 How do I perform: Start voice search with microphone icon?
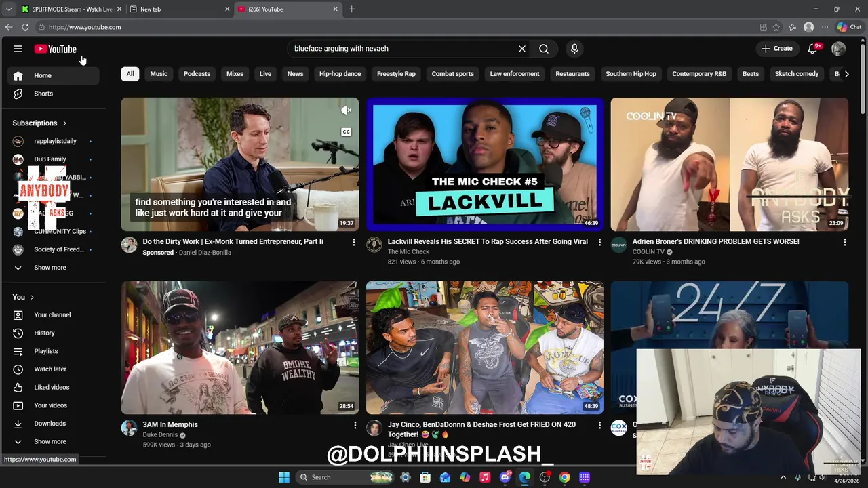click(x=574, y=49)
